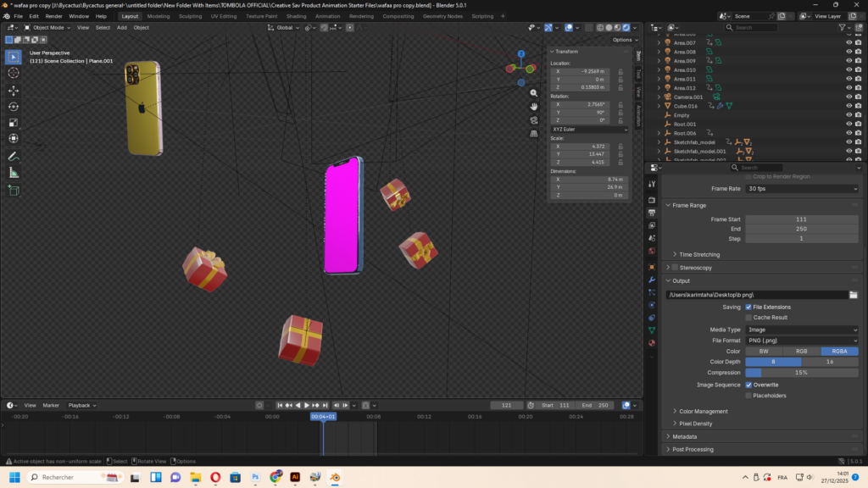This screenshot has height=488, width=868.
Task: Select the Rotate tool
Action: tap(14, 106)
